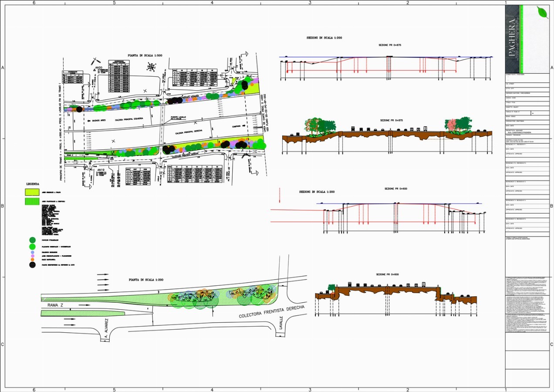The width and height of the screenshot is (554, 392).
Task: Click the orange circle in the legend
Action: pyautogui.click(x=32, y=260)
